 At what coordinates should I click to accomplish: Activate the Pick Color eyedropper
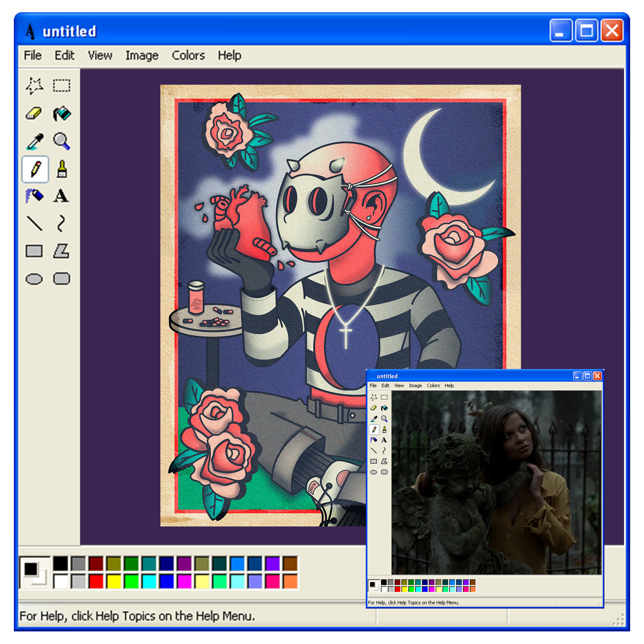[34, 141]
